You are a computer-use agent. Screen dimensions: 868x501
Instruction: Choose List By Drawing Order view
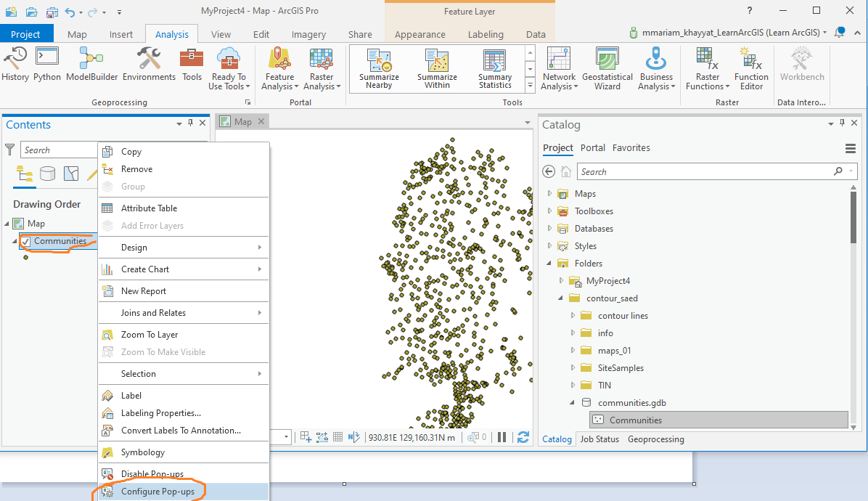[x=25, y=174]
